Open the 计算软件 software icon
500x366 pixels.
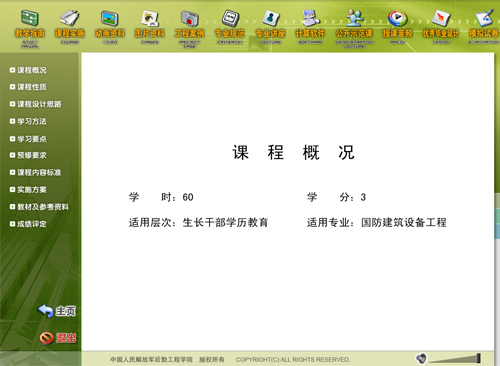(310, 27)
